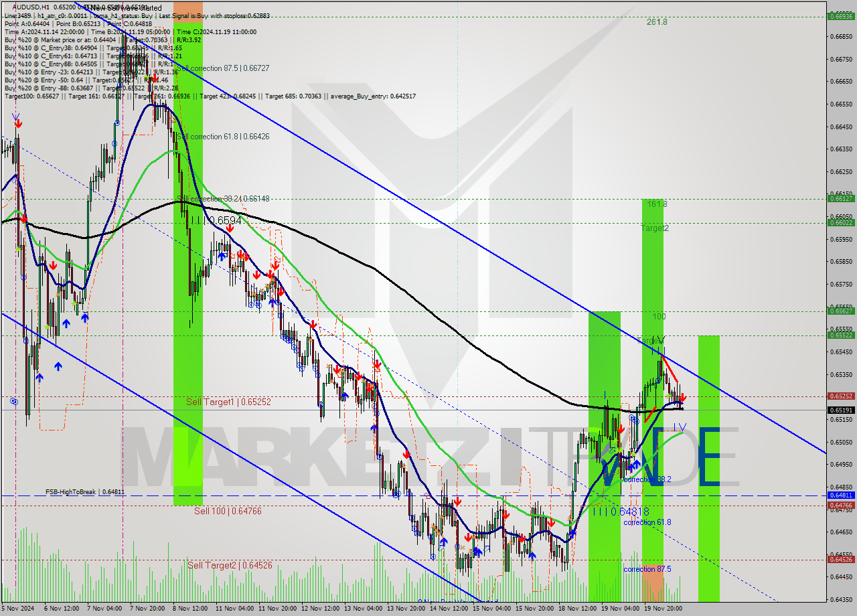Click the 'Time A:2024.11.14 22:00:00' line
Viewport: 857px width, 616px height.
click(44, 31)
